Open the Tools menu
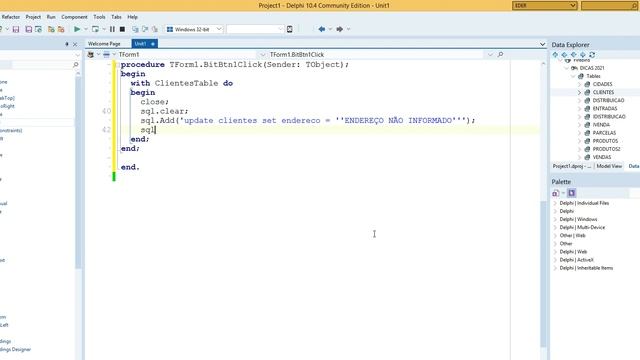640x360 pixels. (99, 17)
